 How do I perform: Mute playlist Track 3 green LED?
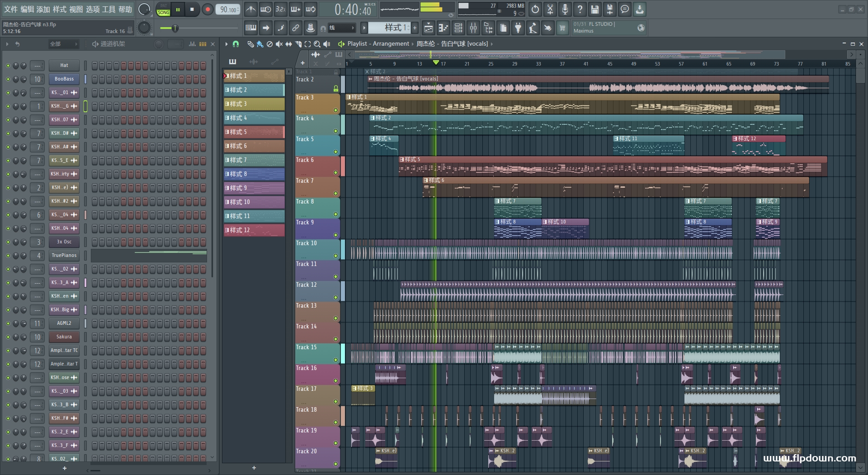[x=335, y=110]
